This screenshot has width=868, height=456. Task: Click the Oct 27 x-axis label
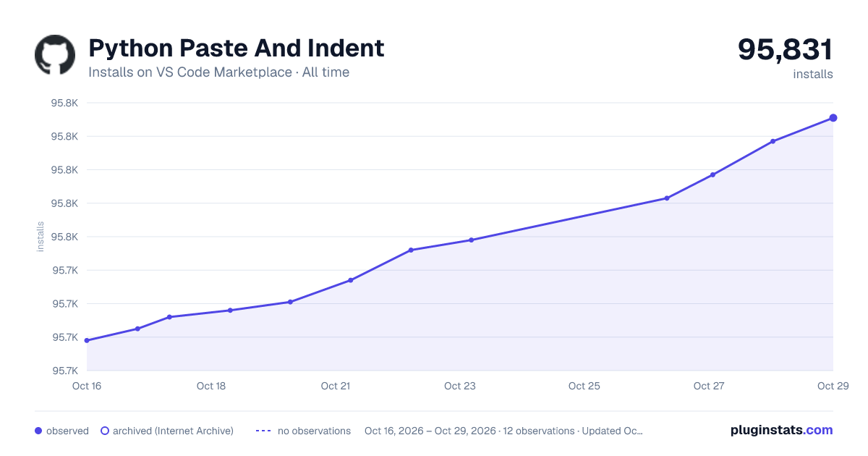(x=709, y=386)
